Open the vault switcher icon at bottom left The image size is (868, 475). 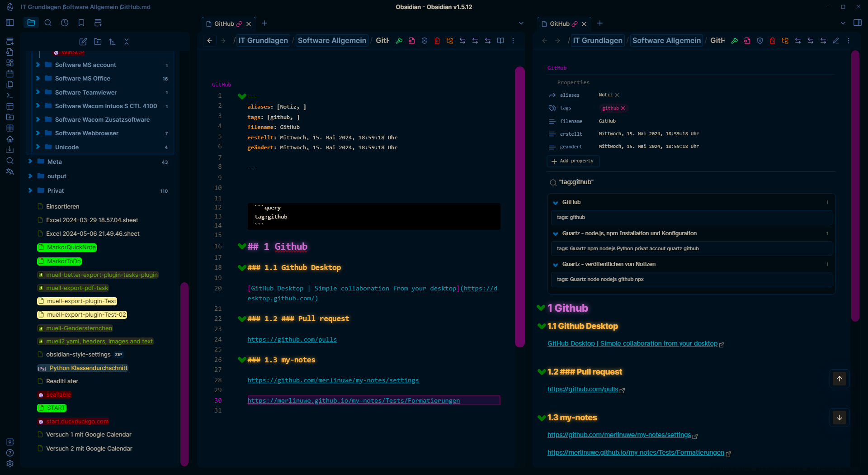pos(10,442)
